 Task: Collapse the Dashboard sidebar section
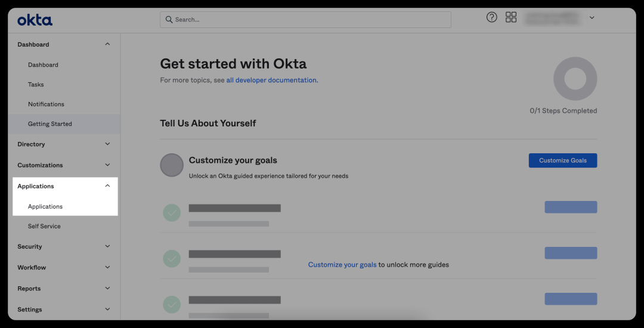(x=107, y=44)
